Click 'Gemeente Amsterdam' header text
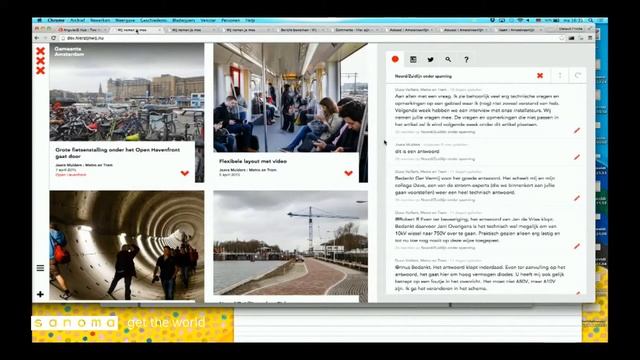Screen dimensions: 640x360 click(69, 51)
